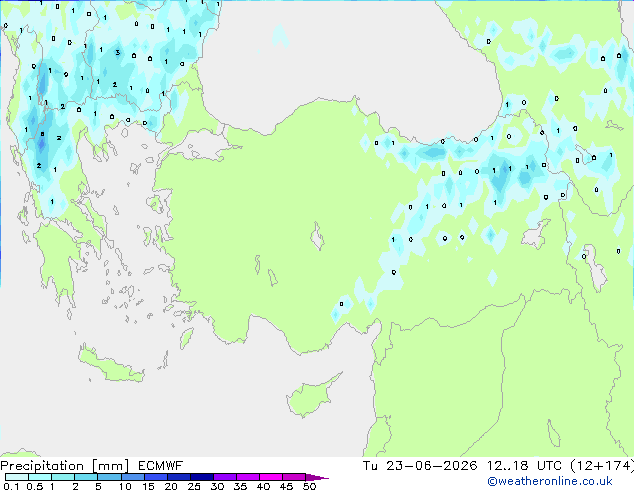Screen dimensions: 634x490
Task: Select the 5–10 mm light blue legend box
Action: coord(109,477)
